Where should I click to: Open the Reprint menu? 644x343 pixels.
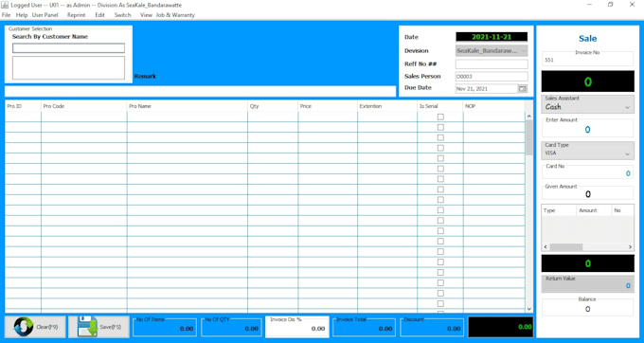77,15
